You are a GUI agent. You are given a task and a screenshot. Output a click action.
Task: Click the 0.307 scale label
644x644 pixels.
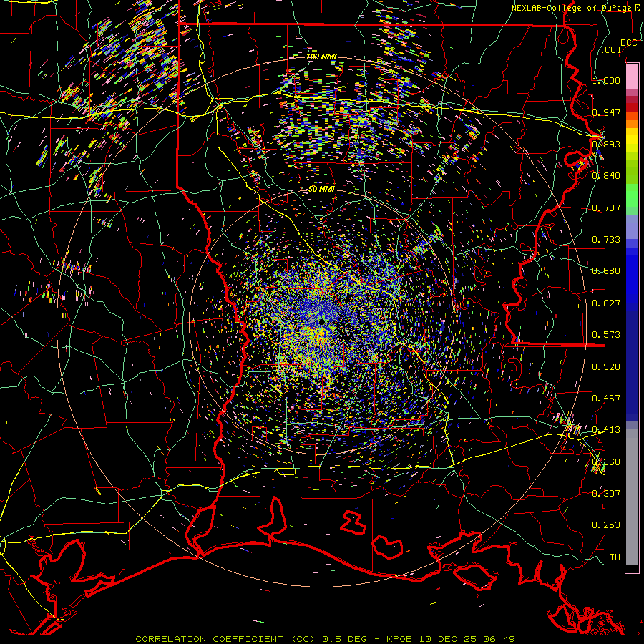click(606, 494)
